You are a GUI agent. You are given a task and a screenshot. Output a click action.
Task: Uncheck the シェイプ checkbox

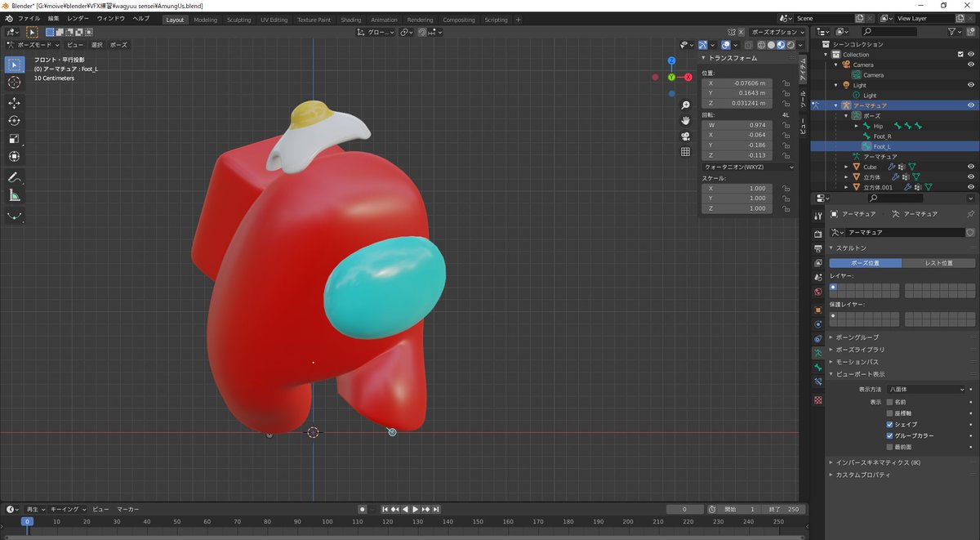(x=890, y=425)
